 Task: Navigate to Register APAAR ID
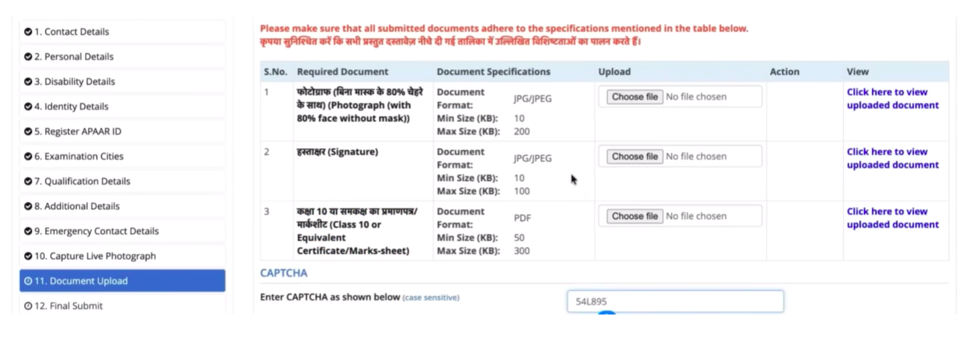click(77, 132)
